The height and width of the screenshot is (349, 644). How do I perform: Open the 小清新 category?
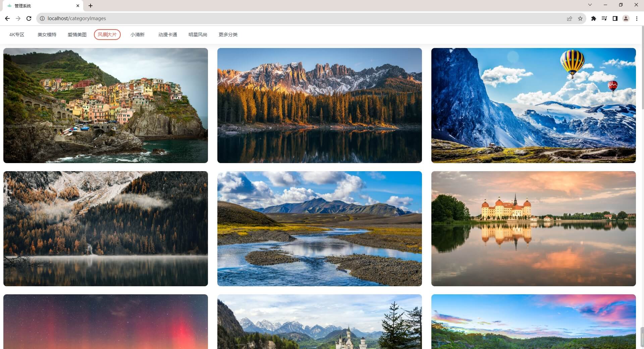point(138,35)
